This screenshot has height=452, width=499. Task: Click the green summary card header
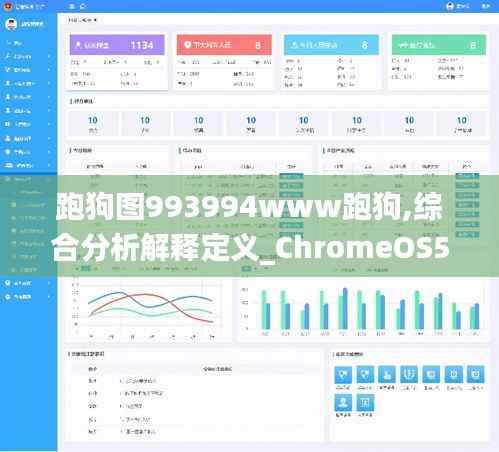[439, 45]
